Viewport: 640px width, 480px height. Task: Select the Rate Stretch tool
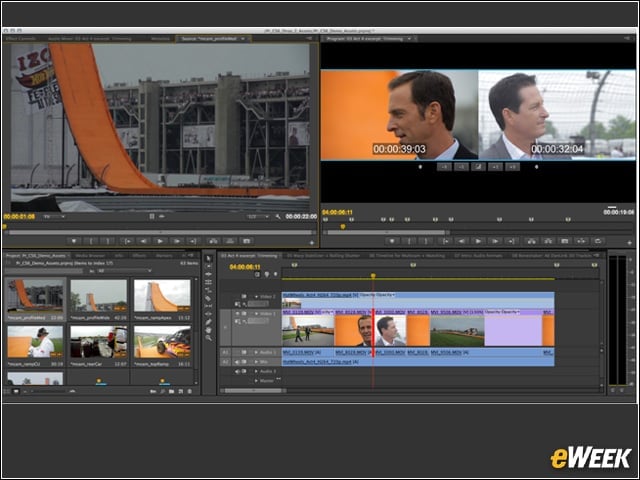pyautogui.click(x=209, y=290)
